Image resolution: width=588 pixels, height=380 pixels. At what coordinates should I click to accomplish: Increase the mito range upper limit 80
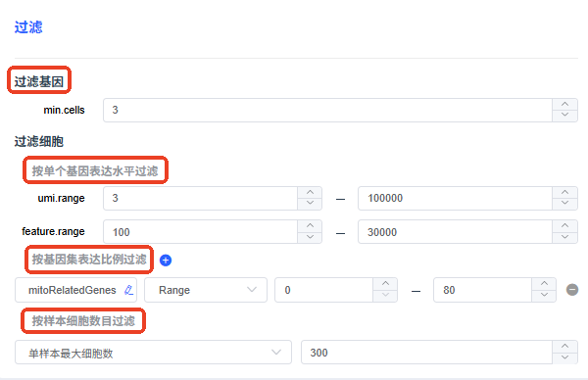point(544,284)
